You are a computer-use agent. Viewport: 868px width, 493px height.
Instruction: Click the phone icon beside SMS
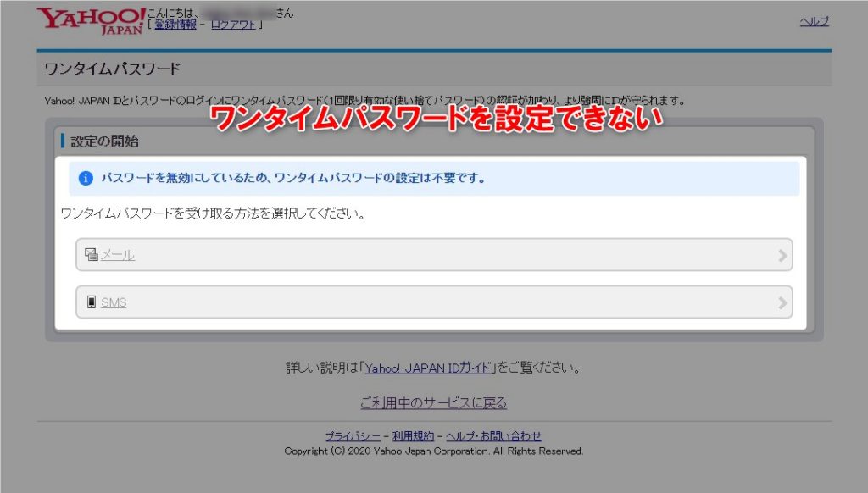click(x=92, y=302)
